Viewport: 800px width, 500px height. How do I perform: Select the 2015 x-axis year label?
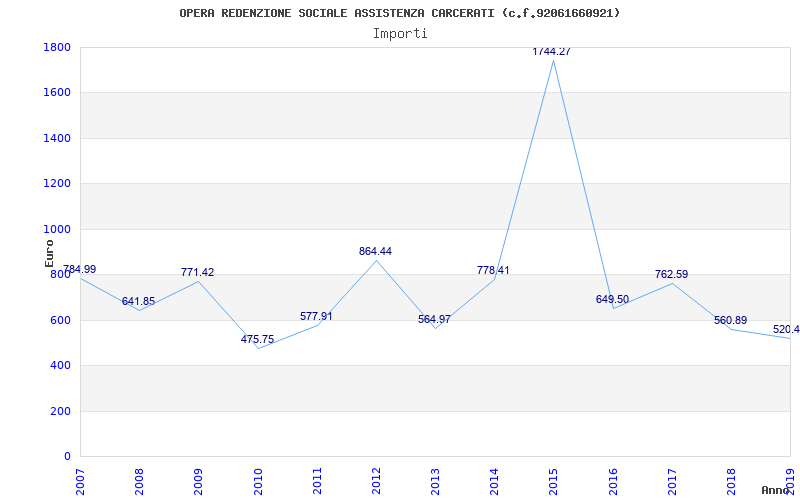(x=554, y=481)
